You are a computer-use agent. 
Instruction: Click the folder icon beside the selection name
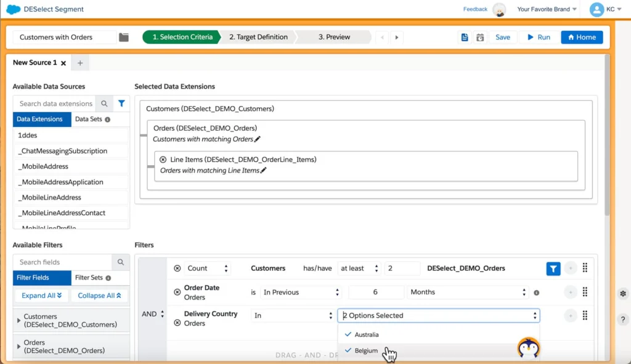pyautogui.click(x=124, y=37)
